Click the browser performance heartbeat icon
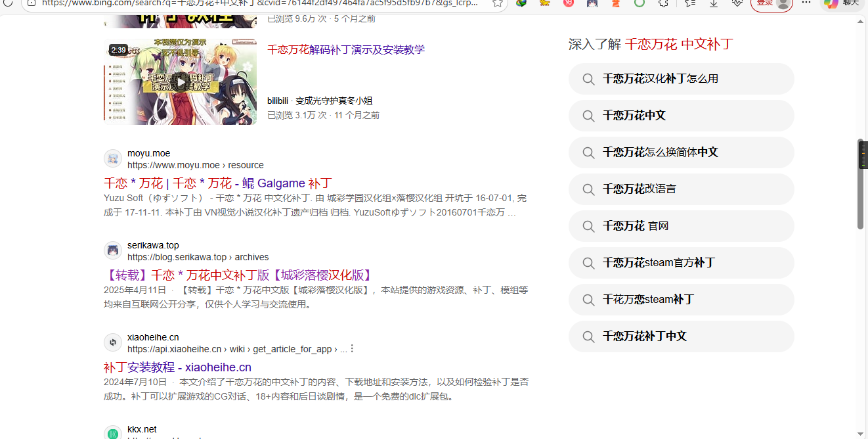Screen dimensions: 868x439 pos(737,3)
